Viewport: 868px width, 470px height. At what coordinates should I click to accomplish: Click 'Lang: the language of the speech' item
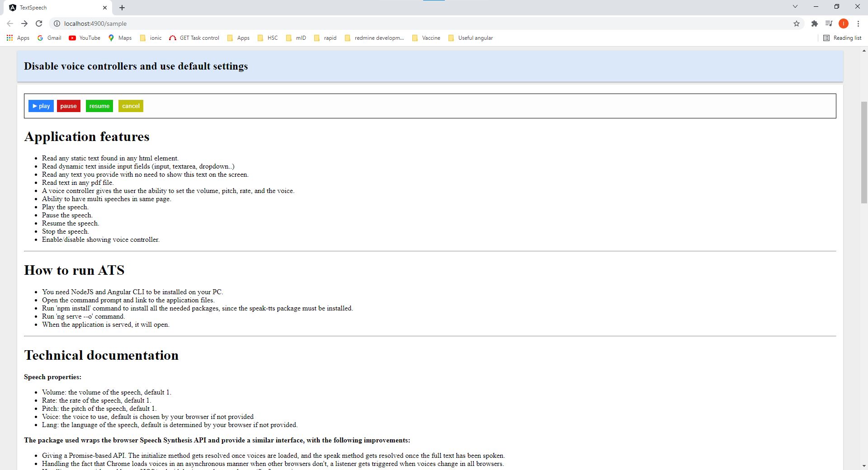coord(170,425)
